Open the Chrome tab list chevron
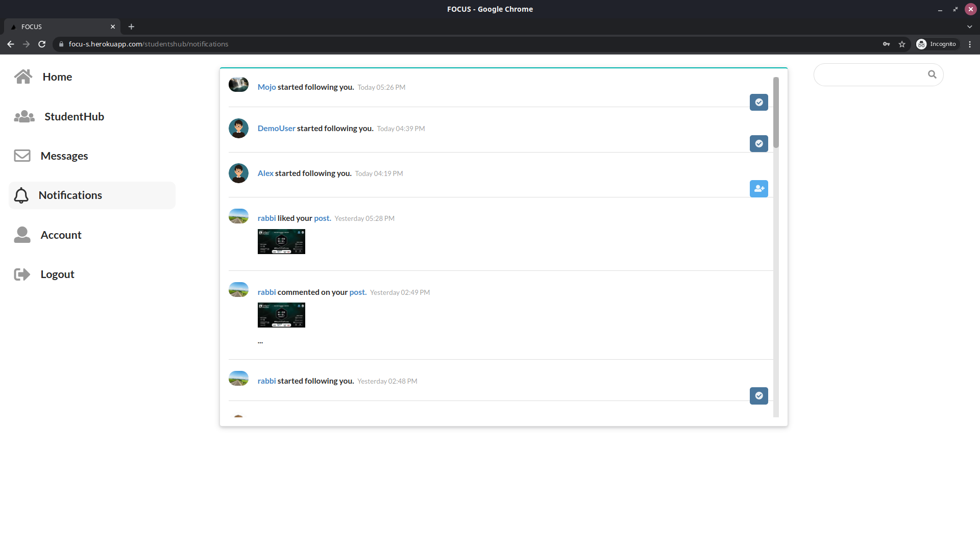The height and width of the screenshot is (551, 980). pos(969,27)
